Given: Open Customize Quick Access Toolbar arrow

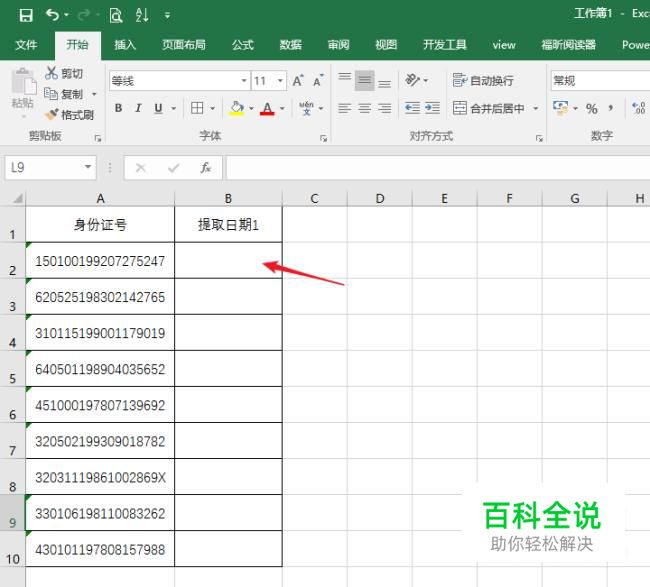Looking at the screenshot, I should (167, 16).
